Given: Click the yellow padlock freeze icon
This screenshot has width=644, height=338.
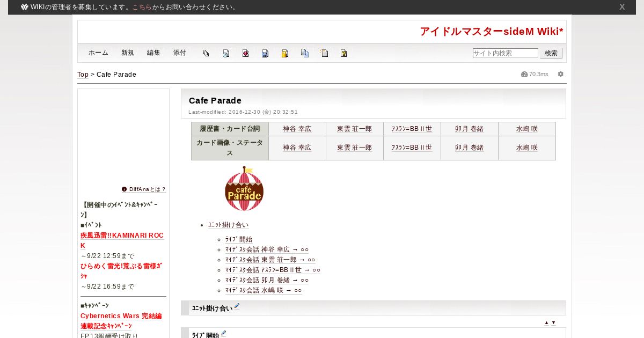Looking at the screenshot, I should tap(285, 53).
